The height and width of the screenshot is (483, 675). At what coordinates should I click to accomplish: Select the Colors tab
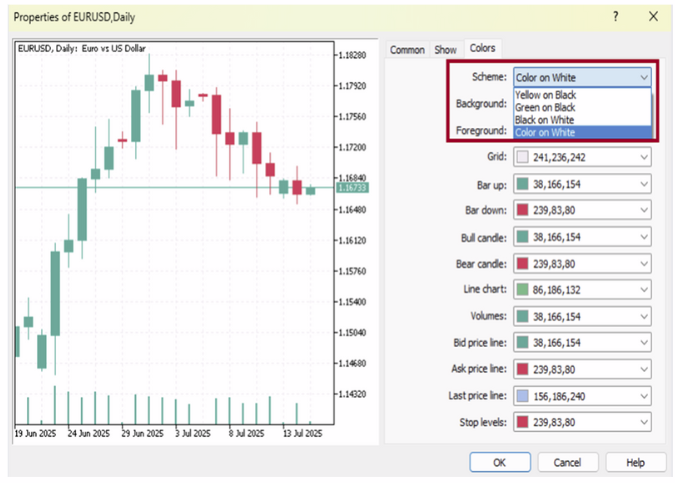[482, 48]
